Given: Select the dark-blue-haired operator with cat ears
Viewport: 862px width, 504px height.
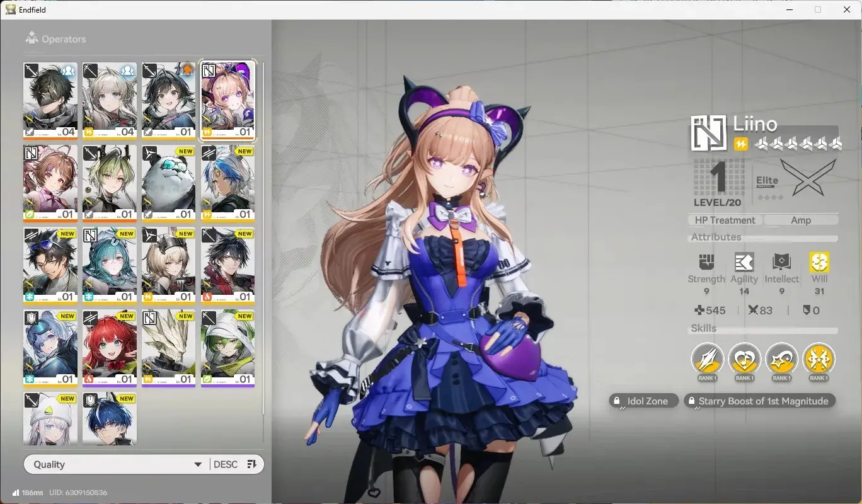Looking at the screenshot, I should pos(110,418).
